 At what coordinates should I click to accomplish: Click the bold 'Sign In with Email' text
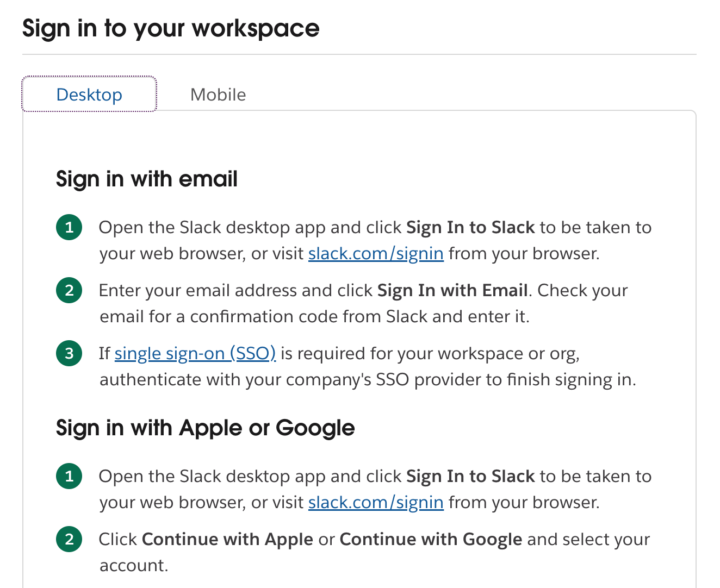point(452,291)
